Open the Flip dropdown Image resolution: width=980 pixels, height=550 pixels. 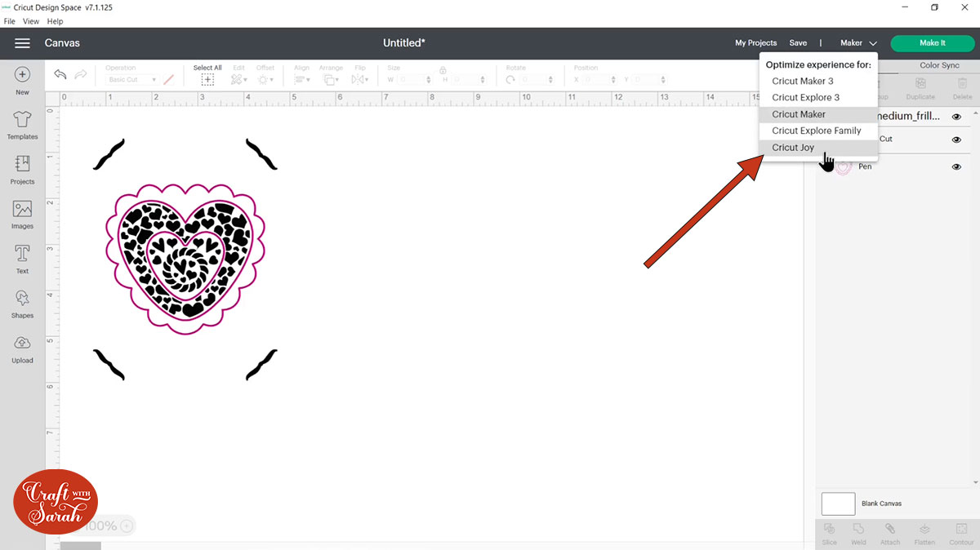click(359, 80)
